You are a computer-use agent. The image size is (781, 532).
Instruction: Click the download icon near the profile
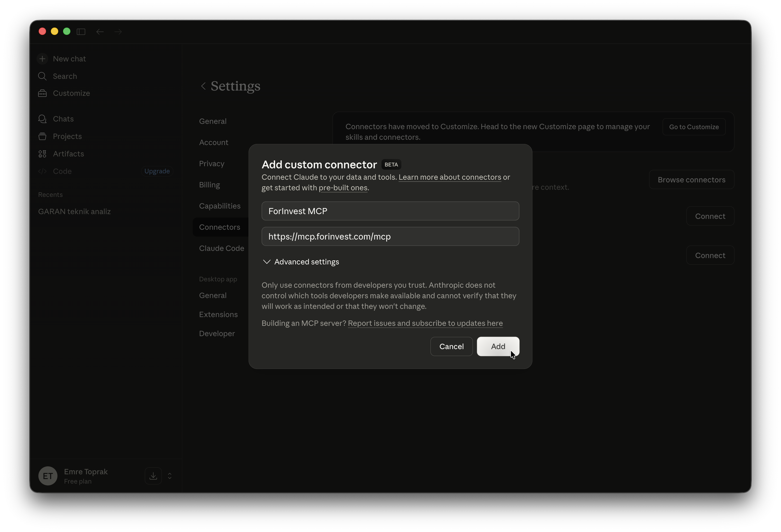point(153,476)
